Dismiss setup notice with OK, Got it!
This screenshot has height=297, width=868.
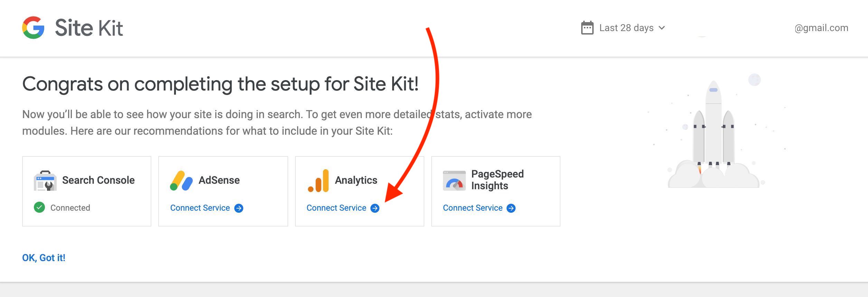(44, 258)
